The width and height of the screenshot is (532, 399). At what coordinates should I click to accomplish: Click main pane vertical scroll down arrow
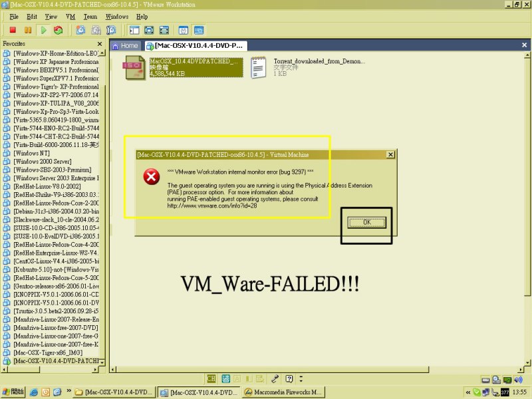click(527, 362)
